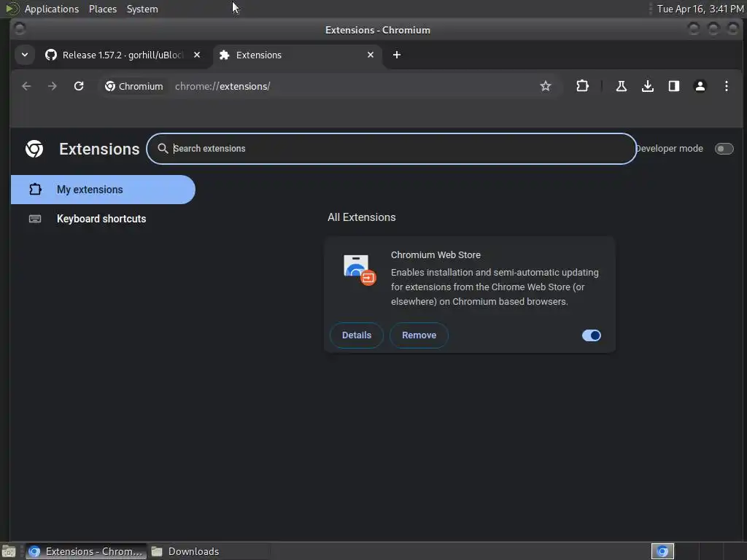Bookmark this page with the star icon
Screen dimensions: 747x560
coord(546,86)
